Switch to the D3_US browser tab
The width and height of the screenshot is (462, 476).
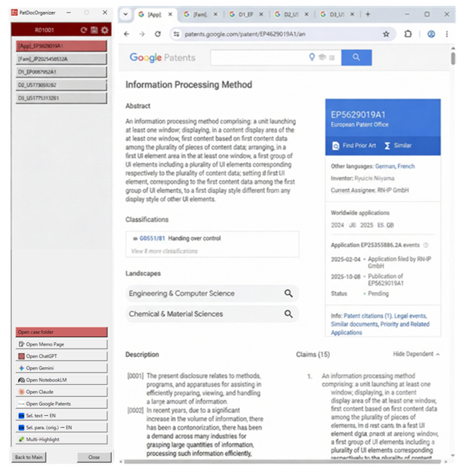point(336,15)
